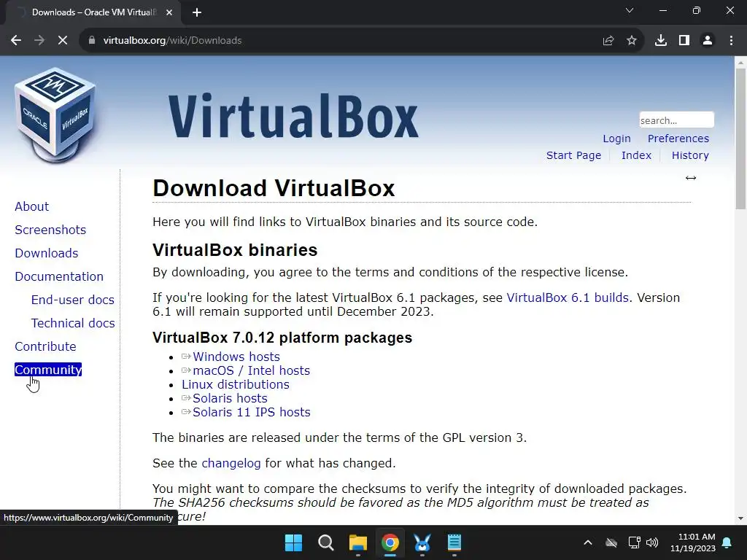Viewport: 747px width, 560px height.
Task: Click VirtualBox 7.0.12 platform packages heading
Action: (x=282, y=338)
